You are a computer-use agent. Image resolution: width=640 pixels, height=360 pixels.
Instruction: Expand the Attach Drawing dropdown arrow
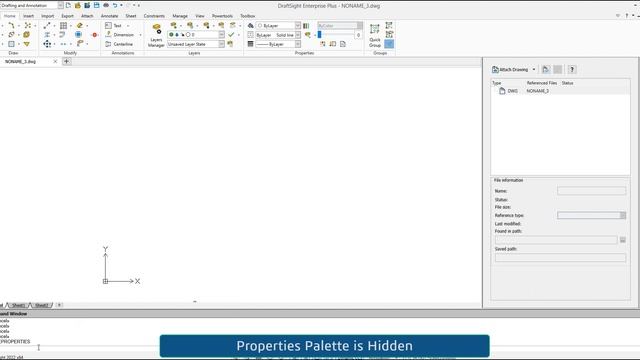pos(533,69)
